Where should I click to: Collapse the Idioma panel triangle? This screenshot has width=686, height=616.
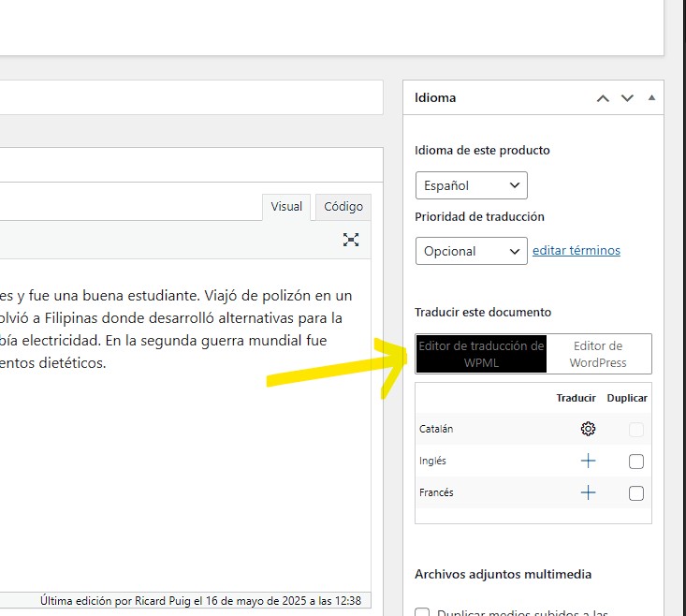tap(651, 97)
